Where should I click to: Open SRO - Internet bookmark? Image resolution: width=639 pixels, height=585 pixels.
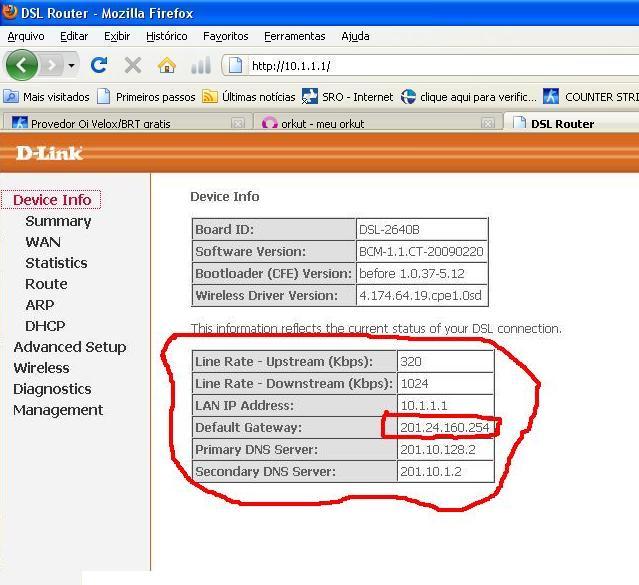(348, 97)
